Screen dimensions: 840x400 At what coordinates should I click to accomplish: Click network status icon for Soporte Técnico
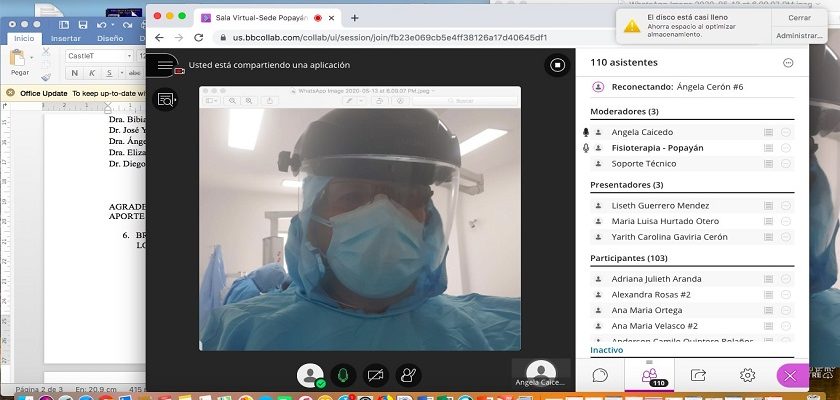coord(768,164)
